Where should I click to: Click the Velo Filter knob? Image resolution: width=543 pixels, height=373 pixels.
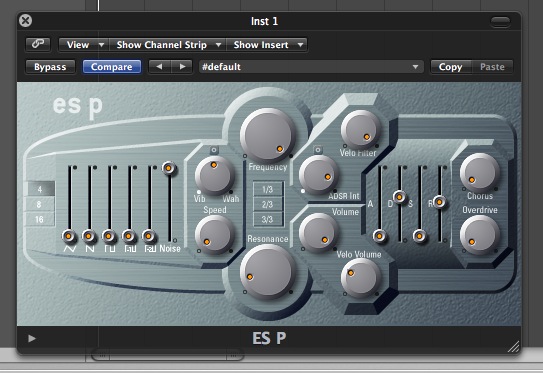point(360,130)
